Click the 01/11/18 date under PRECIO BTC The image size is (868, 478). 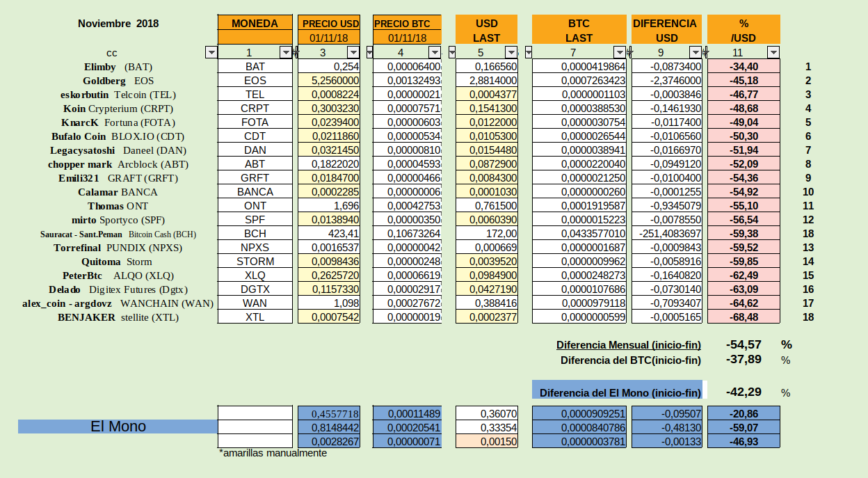pos(407,38)
